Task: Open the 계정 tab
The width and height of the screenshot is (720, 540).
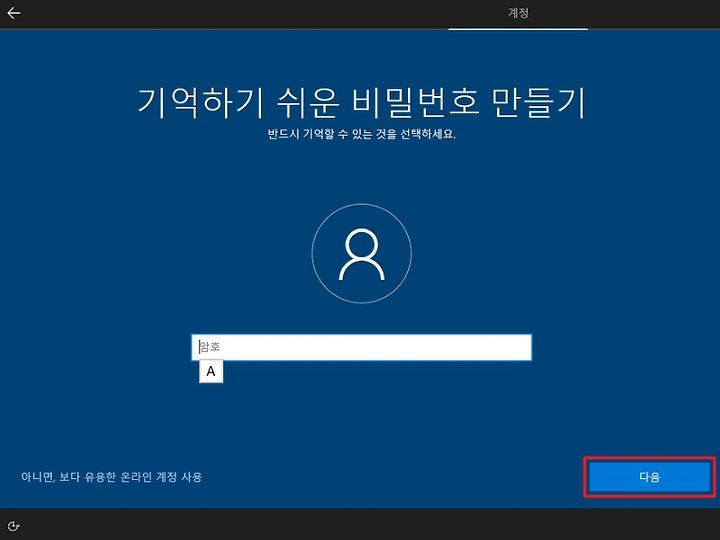Action: click(518, 13)
